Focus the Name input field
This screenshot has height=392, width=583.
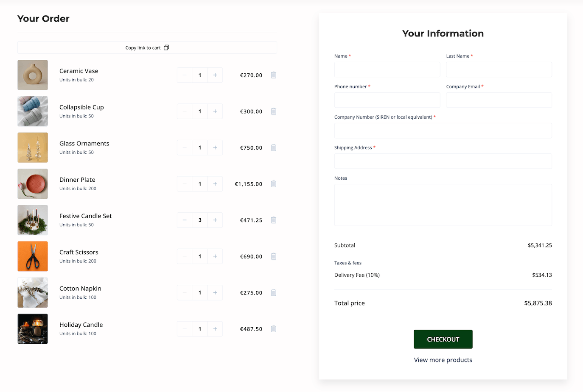coord(387,70)
